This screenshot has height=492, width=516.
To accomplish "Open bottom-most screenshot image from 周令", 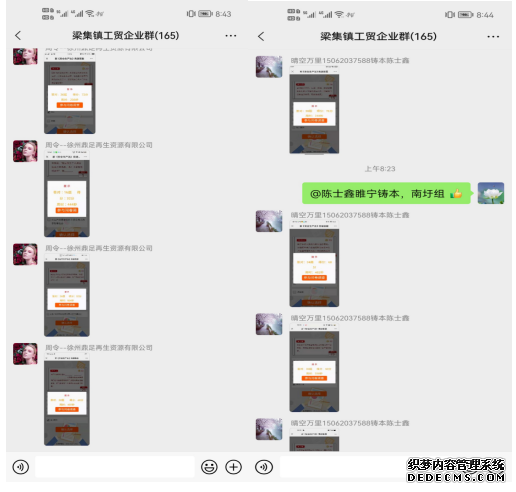I will click(67, 399).
